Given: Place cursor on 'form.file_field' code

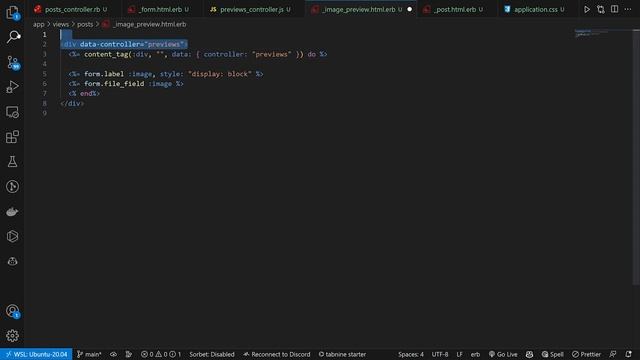Looking at the screenshot, I should (x=114, y=84).
